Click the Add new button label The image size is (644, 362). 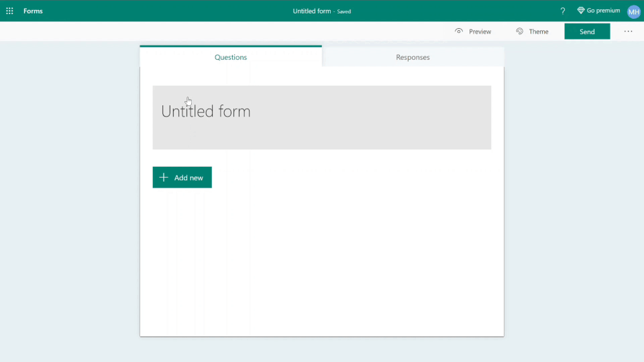pos(189,178)
